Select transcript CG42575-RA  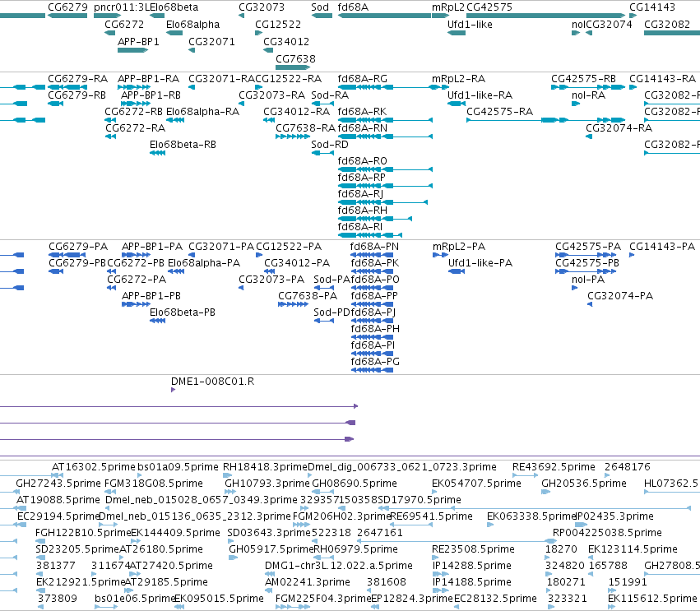pos(499,112)
